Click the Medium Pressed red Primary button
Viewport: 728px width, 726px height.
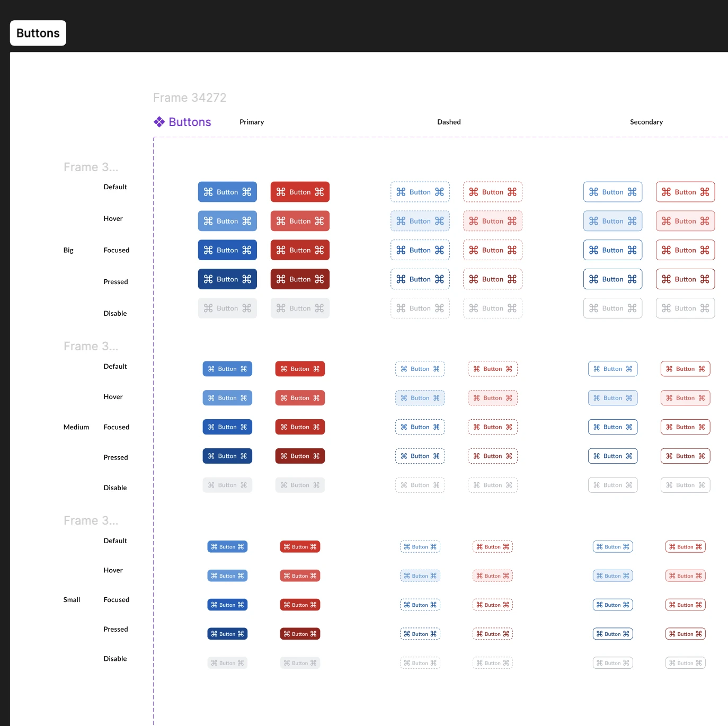300,456
